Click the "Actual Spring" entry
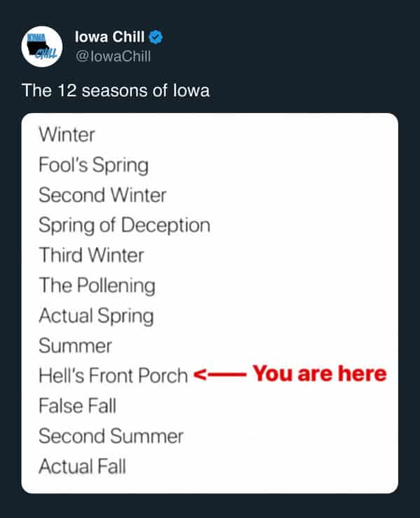This screenshot has height=518, width=420. [x=96, y=316]
